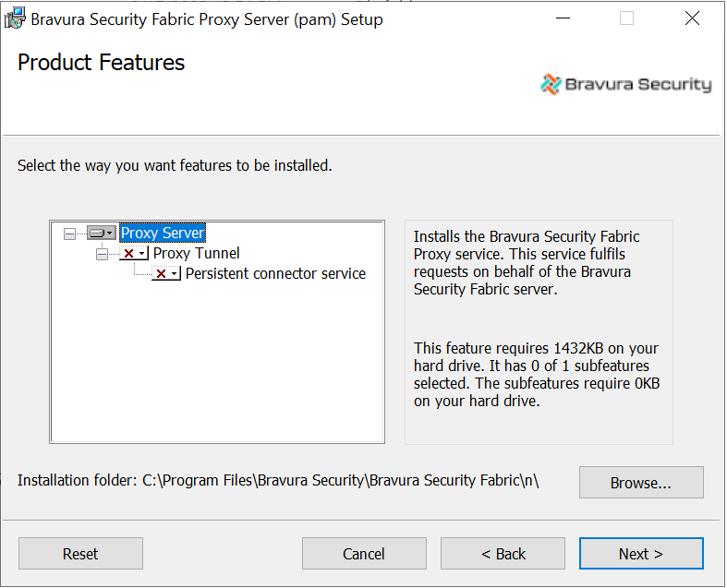Collapse the Proxy Server tree node
This screenshot has height=588, width=727.
(69, 234)
